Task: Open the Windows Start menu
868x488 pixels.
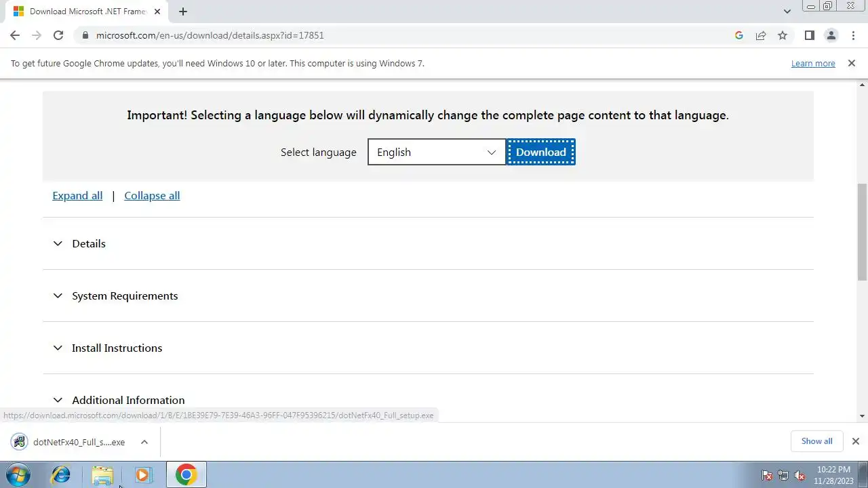Action: click(18, 474)
